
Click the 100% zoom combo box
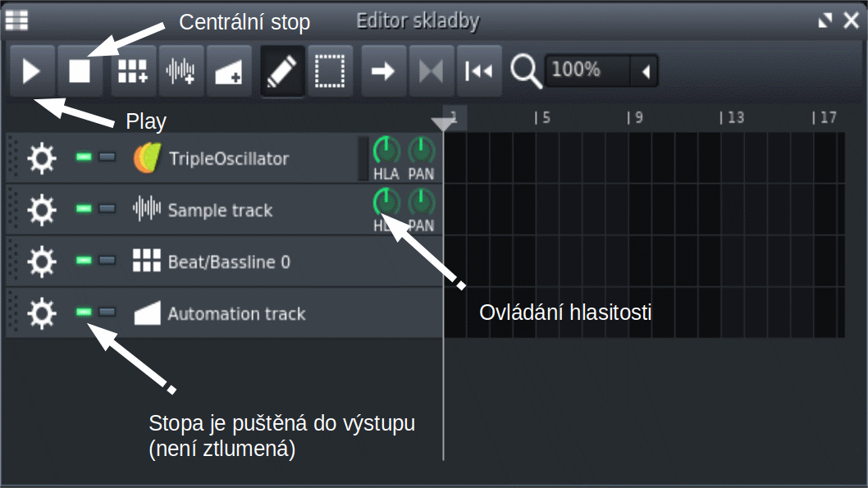[587, 71]
